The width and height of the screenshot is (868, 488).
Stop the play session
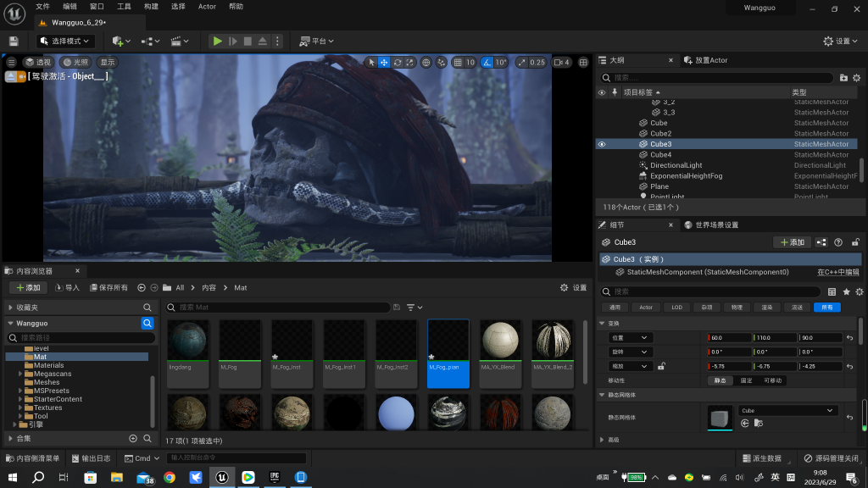click(248, 41)
